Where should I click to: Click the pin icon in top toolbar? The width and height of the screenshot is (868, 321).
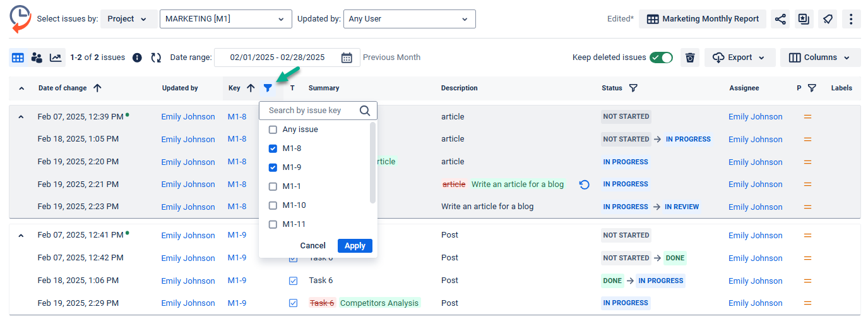tap(828, 19)
